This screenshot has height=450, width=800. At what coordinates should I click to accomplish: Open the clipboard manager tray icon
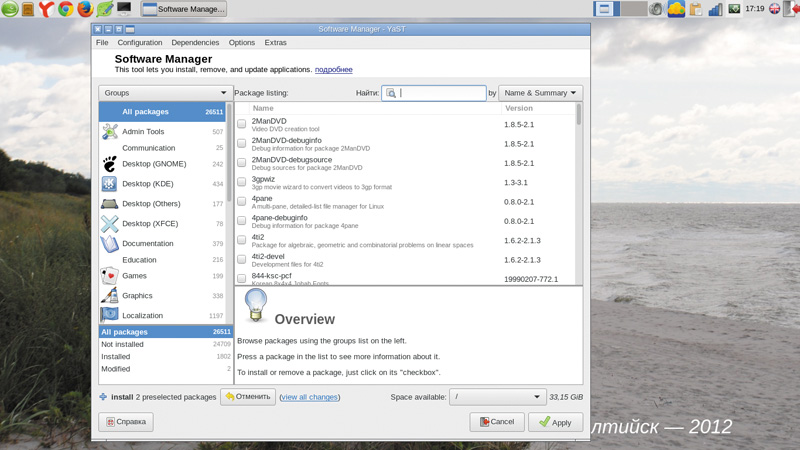pyautogui.click(x=695, y=9)
